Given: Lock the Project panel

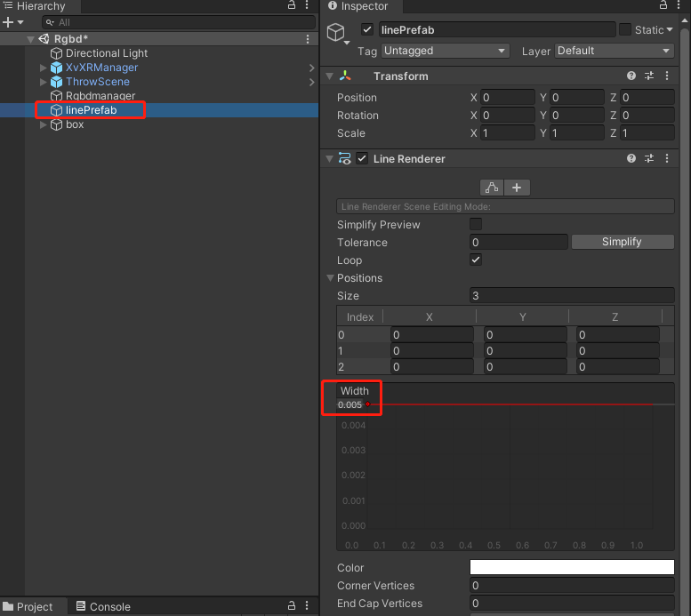Looking at the screenshot, I should pyautogui.click(x=292, y=605).
